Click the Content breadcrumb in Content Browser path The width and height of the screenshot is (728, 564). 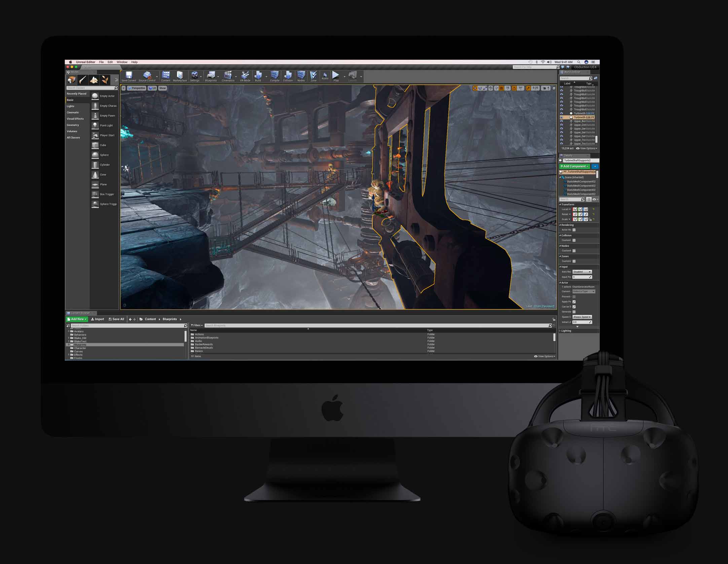[150, 319]
